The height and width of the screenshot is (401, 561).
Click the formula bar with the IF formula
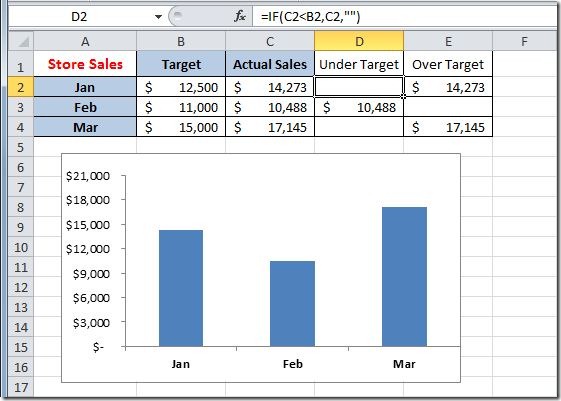(x=404, y=16)
